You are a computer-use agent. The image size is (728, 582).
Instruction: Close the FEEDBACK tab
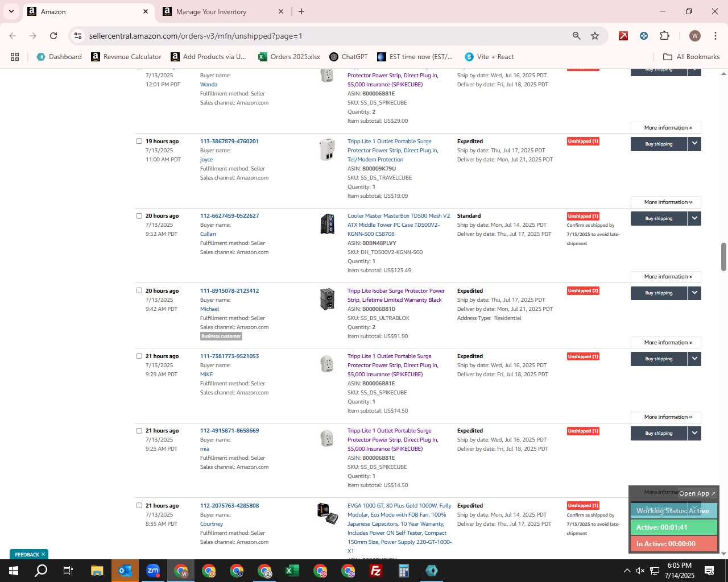pyautogui.click(x=43, y=555)
